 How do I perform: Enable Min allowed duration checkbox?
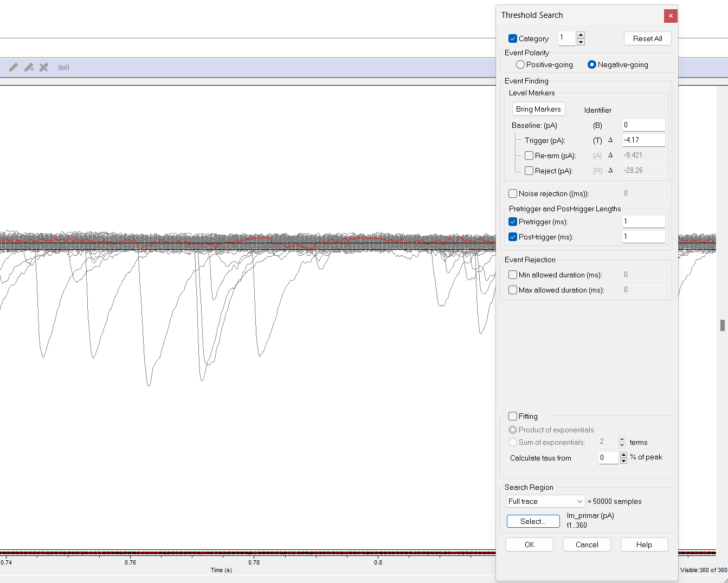513,275
